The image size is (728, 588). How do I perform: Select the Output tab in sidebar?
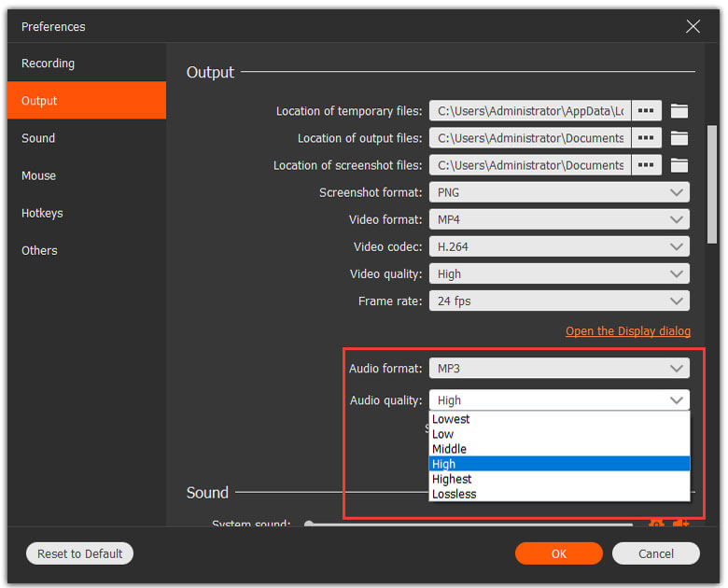click(x=87, y=100)
